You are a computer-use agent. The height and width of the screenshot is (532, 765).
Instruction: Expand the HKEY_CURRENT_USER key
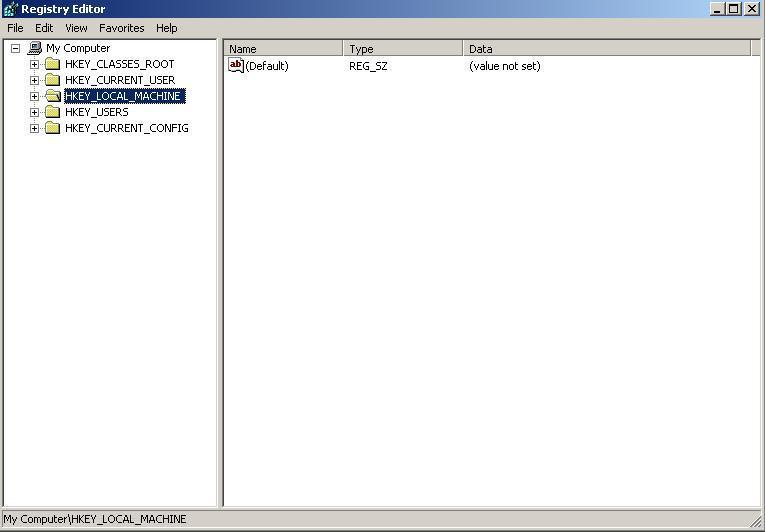(34, 81)
